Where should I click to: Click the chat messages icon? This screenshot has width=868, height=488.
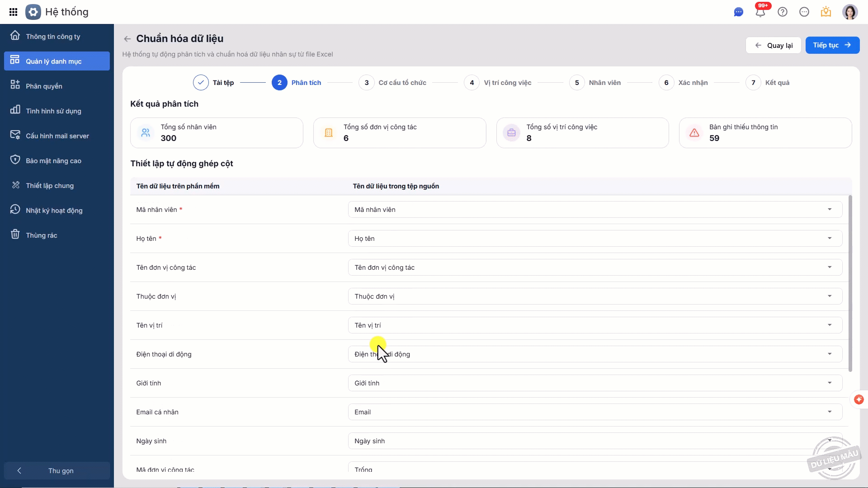tap(739, 12)
